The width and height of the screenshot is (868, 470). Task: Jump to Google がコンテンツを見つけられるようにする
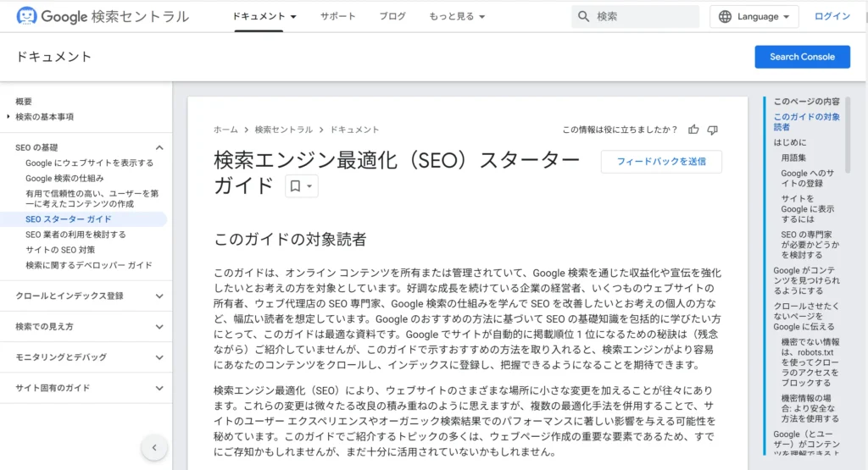click(806, 280)
